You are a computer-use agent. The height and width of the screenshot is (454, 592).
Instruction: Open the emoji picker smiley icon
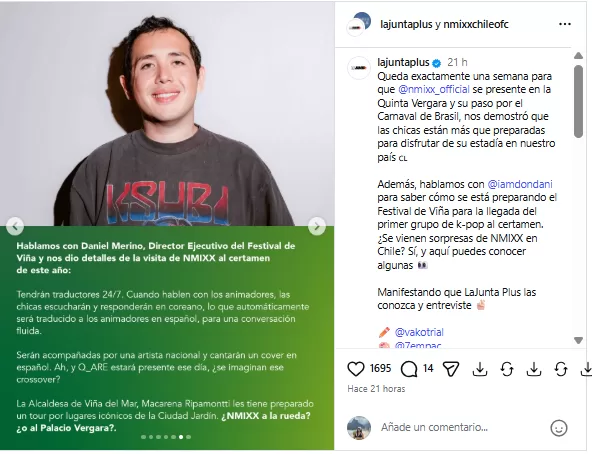click(559, 428)
